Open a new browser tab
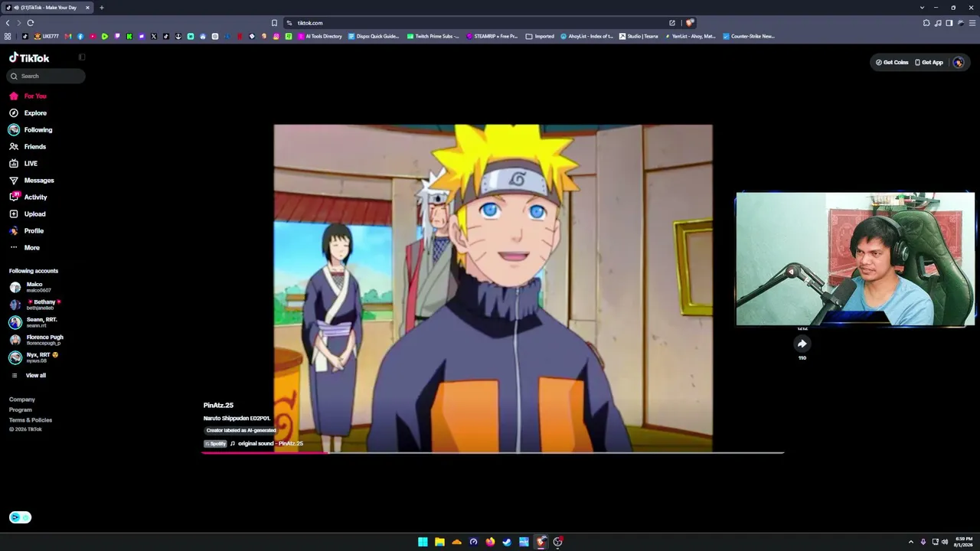The height and width of the screenshot is (551, 980). tap(101, 8)
